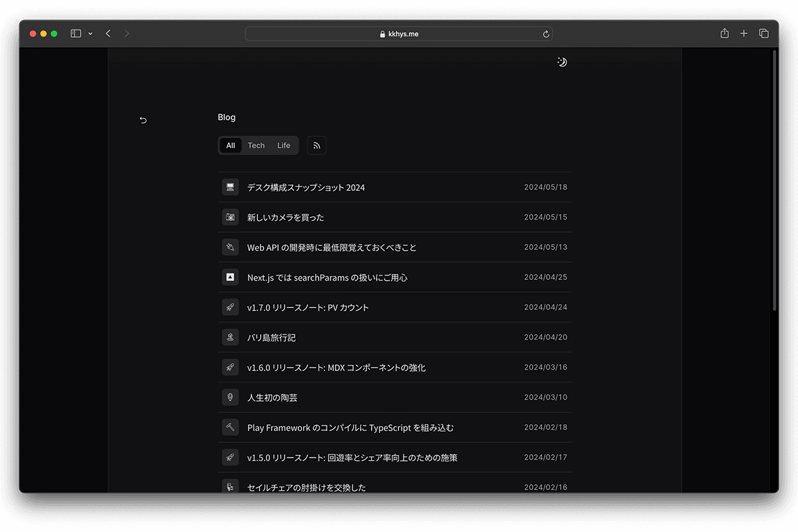This screenshot has height=532, width=798.
Task: Click the kkhys.me address bar
Action: point(399,33)
